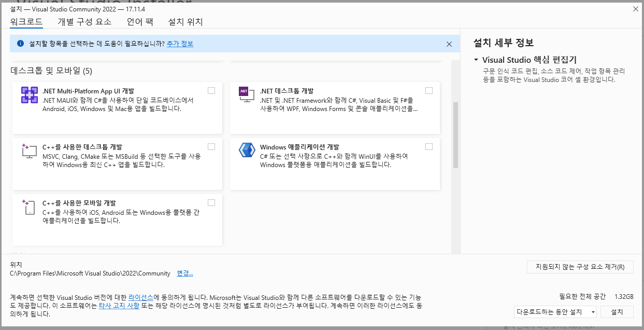Collapse the Visual Studio 핵심 편집기 section
The image size is (644, 330).
coord(476,60)
